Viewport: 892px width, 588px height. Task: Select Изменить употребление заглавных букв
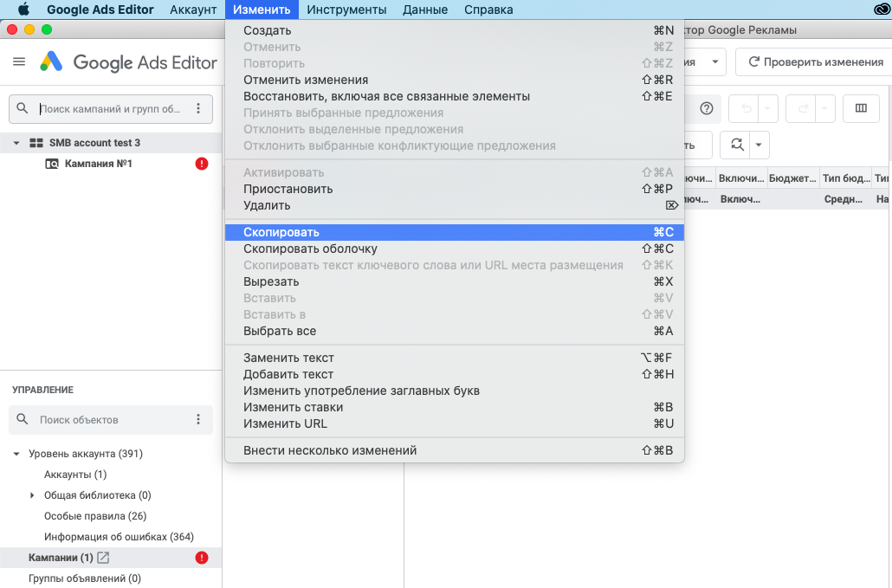pos(455,391)
